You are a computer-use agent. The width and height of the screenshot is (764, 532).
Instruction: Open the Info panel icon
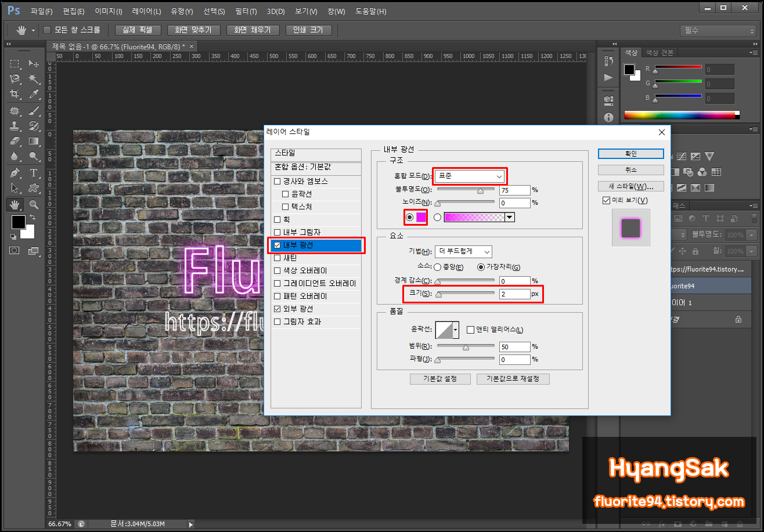608,117
